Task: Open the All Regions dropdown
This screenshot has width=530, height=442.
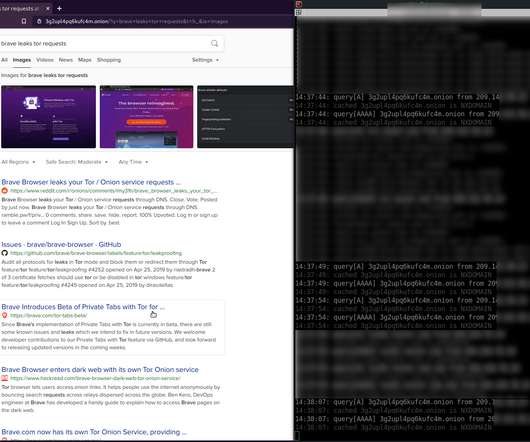Action: pyautogui.click(x=18, y=162)
